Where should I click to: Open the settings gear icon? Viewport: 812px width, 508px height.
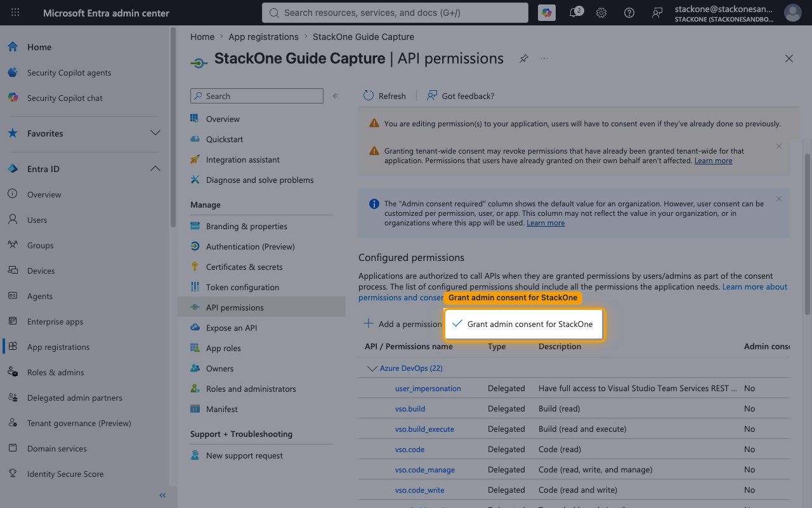(601, 13)
